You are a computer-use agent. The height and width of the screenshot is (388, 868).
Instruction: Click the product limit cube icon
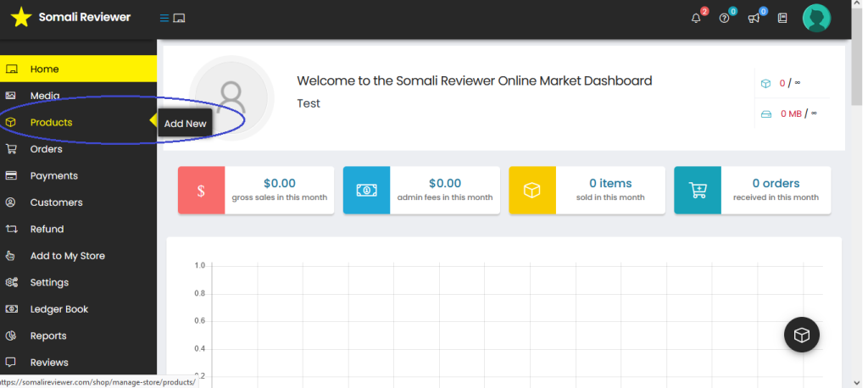click(x=765, y=84)
